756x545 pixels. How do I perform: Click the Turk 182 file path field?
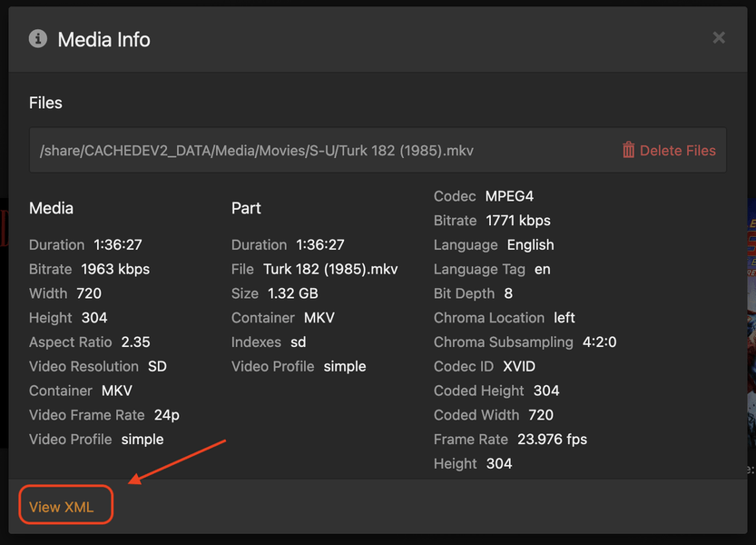(x=257, y=151)
